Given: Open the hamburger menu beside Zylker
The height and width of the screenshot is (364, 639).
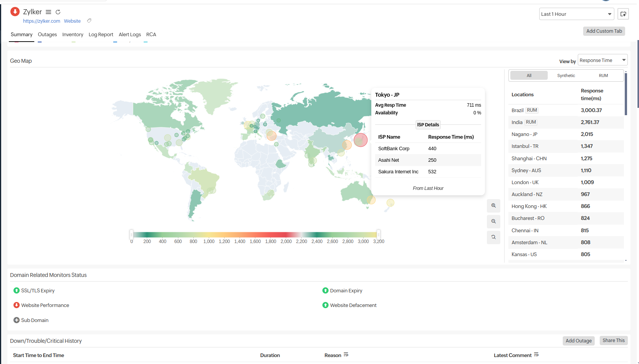Looking at the screenshot, I should (x=49, y=12).
